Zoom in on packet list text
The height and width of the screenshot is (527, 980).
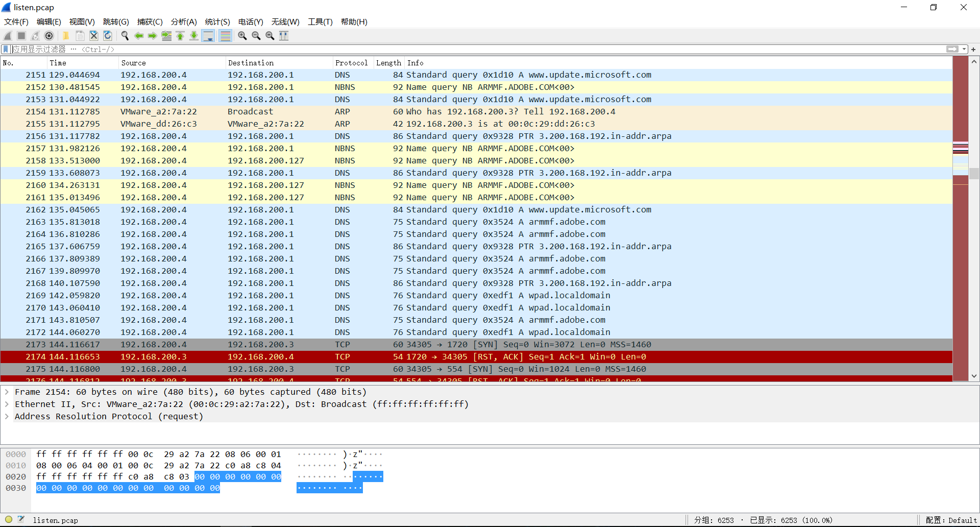click(x=242, y=36)
